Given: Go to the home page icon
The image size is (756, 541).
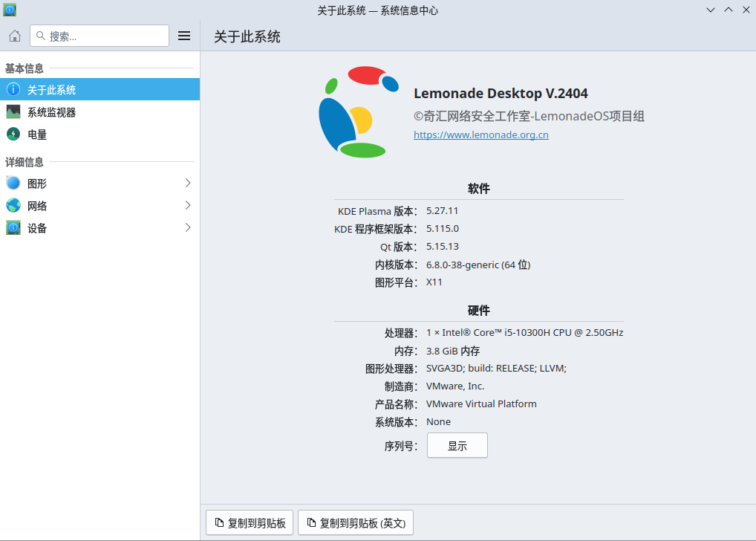Looking at the screenshot, I should (15, 36).
